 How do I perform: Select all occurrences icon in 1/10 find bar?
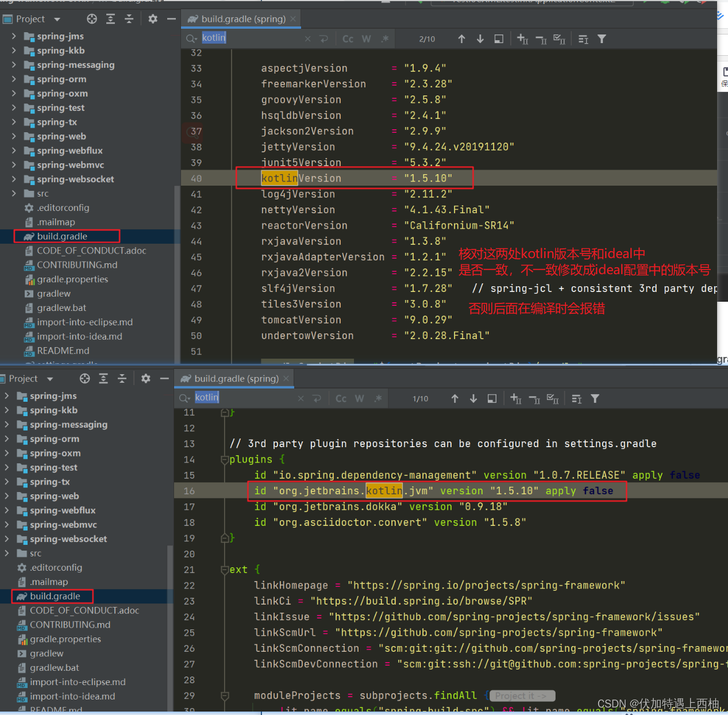click(552, 398)
